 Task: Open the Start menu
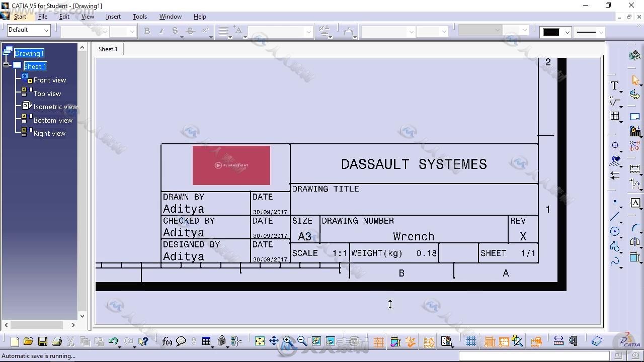pos(20,17)
